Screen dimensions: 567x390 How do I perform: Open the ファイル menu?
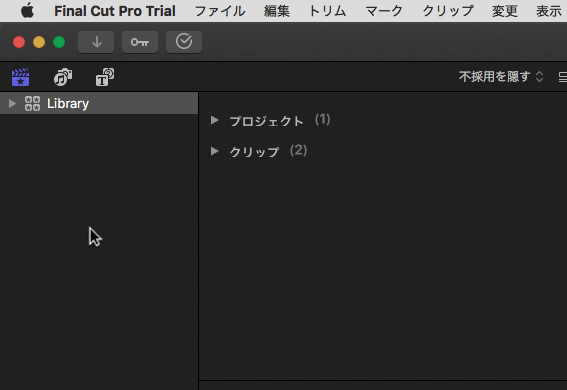[220, 11]
